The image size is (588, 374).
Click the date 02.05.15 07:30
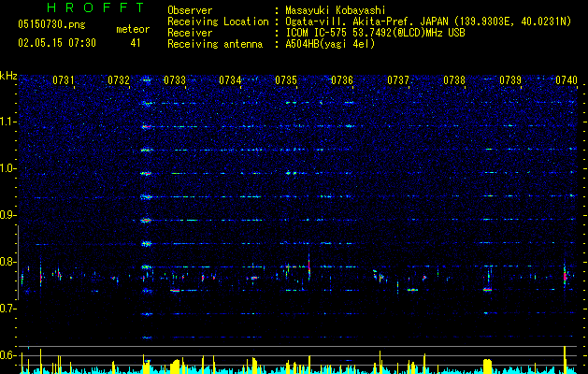57,43
